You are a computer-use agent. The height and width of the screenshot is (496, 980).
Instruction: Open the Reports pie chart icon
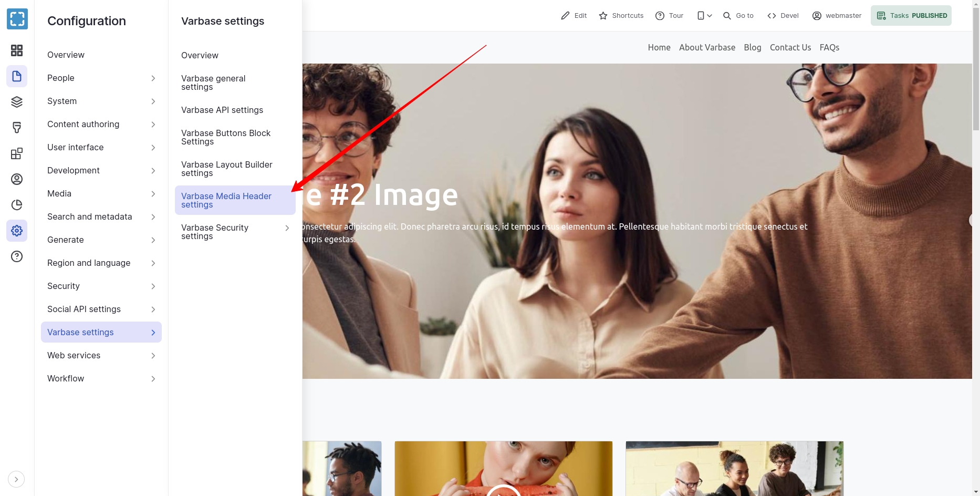pyautogui.click(x=17, y=205)
